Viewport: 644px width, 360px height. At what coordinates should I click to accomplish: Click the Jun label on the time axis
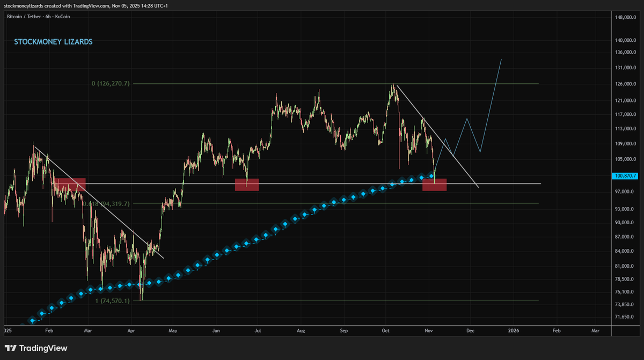(x=215, y=331)
